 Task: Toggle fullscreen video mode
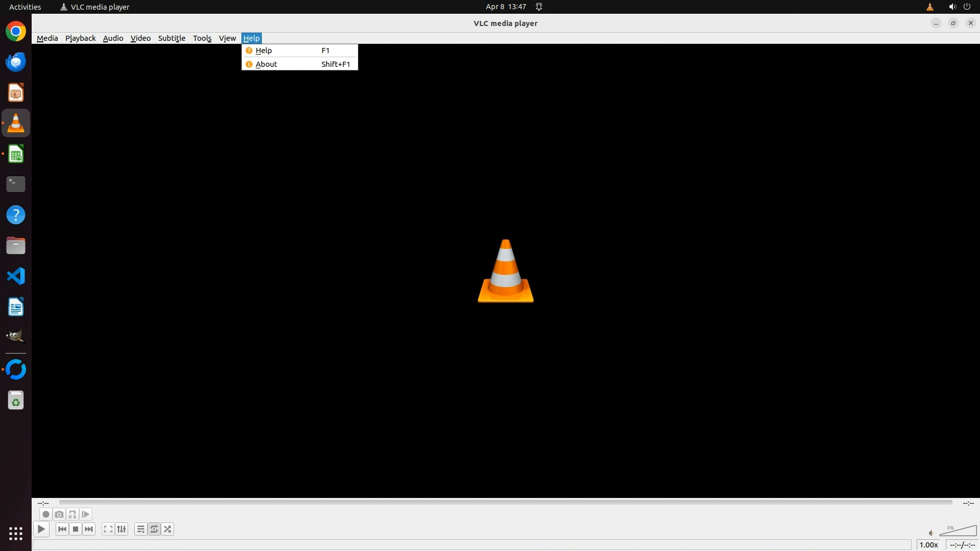tap(108, 529)
